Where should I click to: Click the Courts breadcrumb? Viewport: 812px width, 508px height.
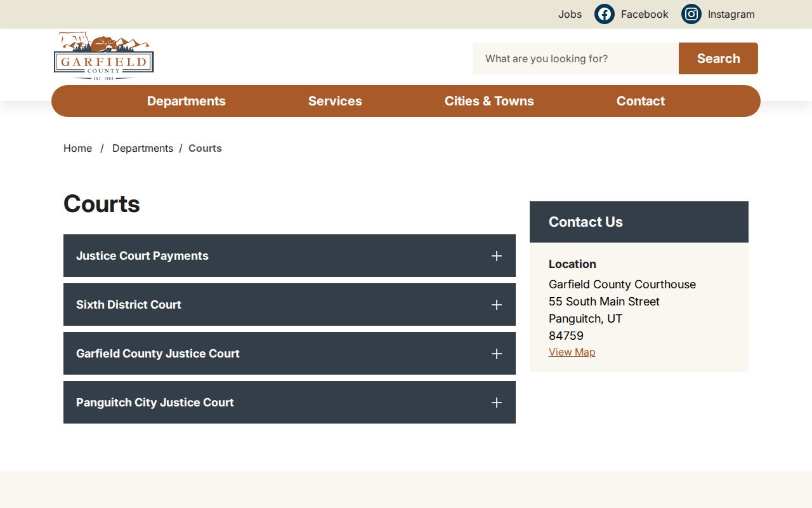tap(205, 148)
